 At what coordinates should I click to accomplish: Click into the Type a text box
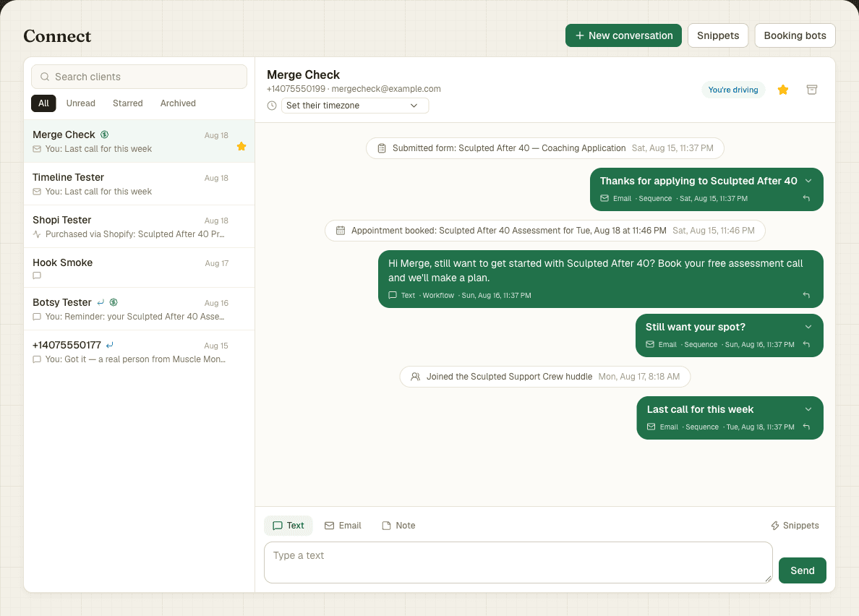518,562
